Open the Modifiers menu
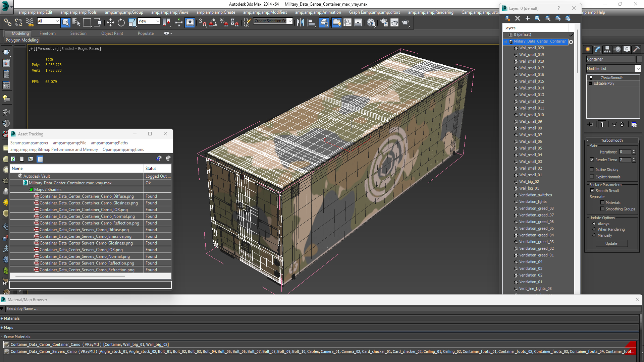 265,12
